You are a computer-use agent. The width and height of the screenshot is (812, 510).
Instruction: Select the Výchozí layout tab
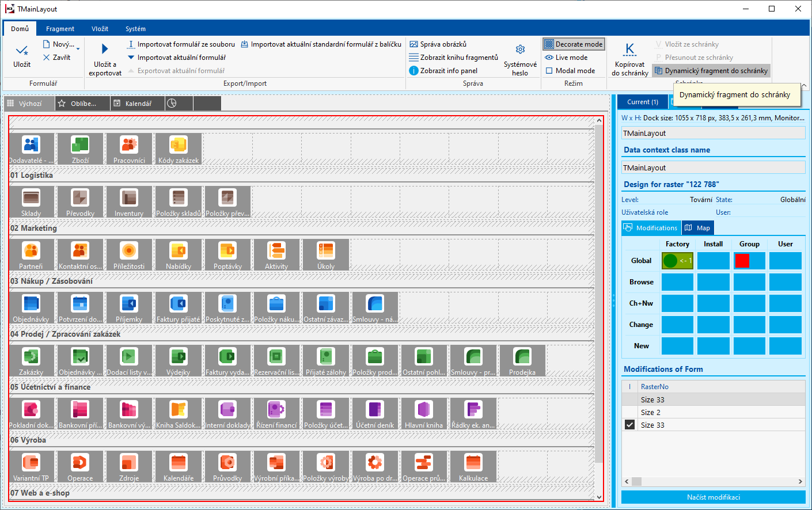point(29,104)
